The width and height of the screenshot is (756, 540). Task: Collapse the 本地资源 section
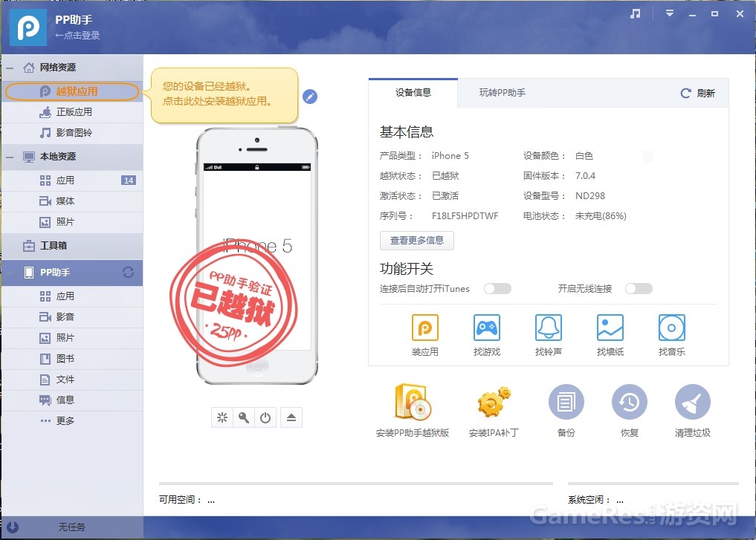[9, 157]
